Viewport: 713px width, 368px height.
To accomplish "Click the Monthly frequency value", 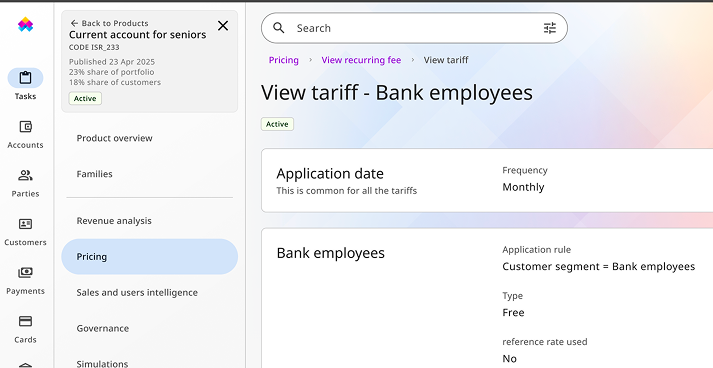I will tap(523, 187).
